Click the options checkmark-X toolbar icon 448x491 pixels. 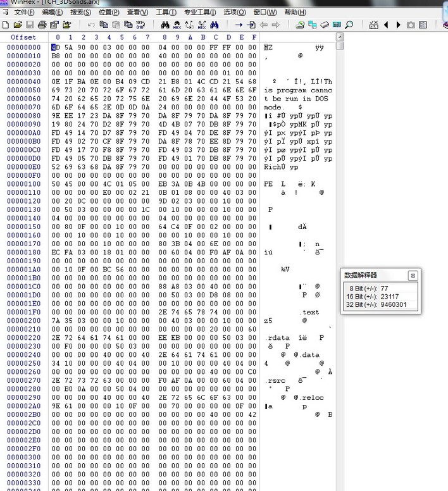click(x=374, y=25)
